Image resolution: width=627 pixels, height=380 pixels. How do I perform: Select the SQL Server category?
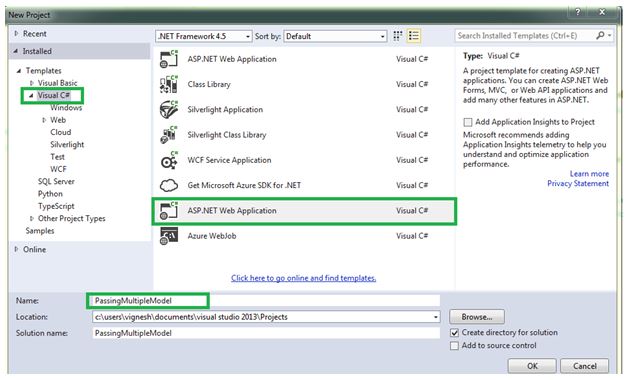click(x=56, y=182)
